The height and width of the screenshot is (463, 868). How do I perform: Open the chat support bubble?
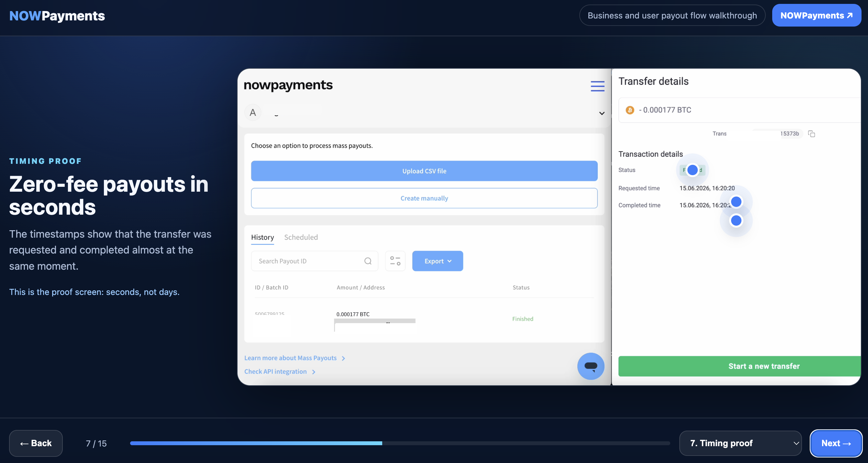pyautogui.click(x=591, y=366)
